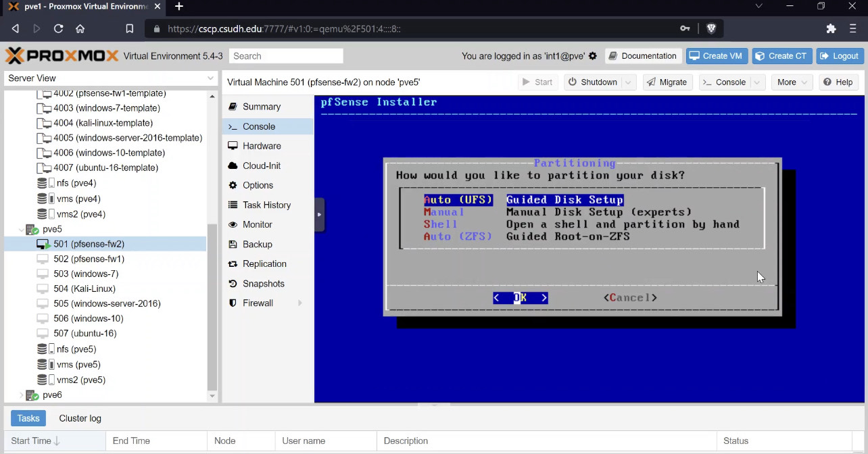
Task: Switch to the Cluster log tab
Action: [80, 418]
